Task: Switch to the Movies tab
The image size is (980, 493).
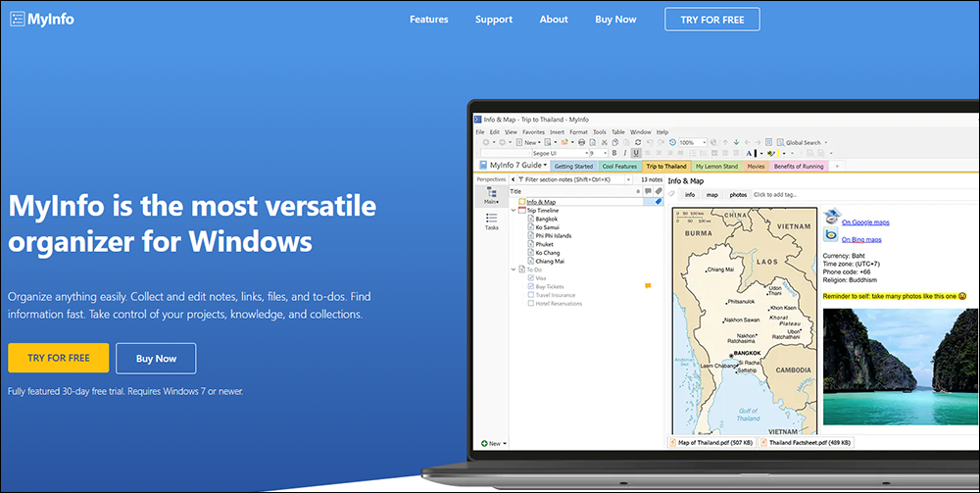Action: click(x=756, y=167)
